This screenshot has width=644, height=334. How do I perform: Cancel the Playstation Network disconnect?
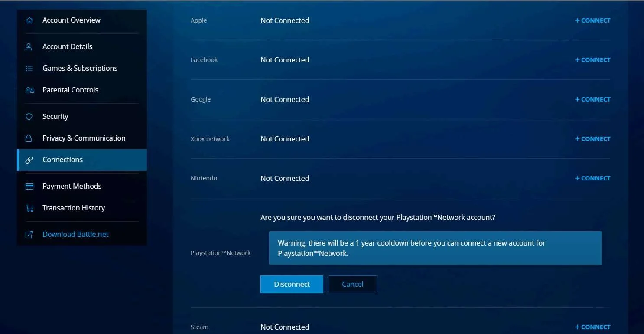click(x=352, y=284)
